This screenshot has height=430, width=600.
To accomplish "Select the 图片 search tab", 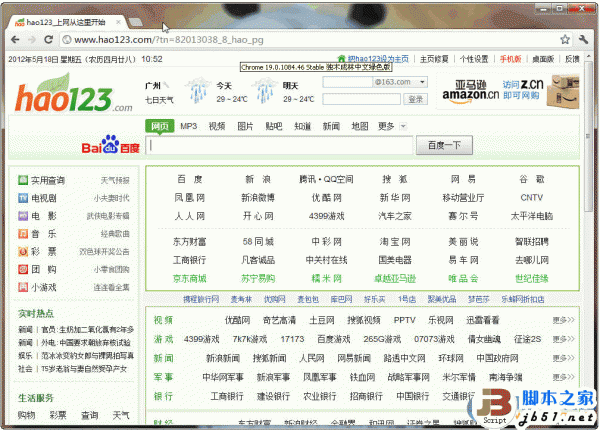I will point(245,126).
